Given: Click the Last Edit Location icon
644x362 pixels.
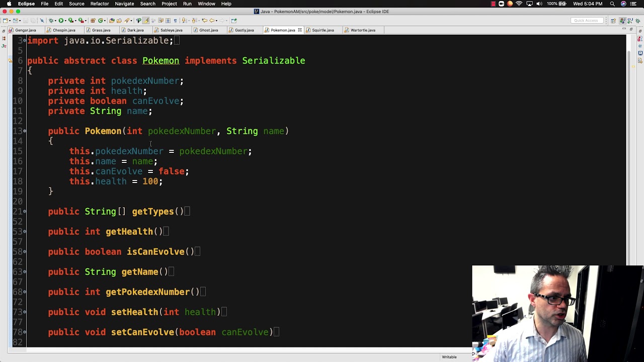Looking at the screenshot, I should 204,20.
